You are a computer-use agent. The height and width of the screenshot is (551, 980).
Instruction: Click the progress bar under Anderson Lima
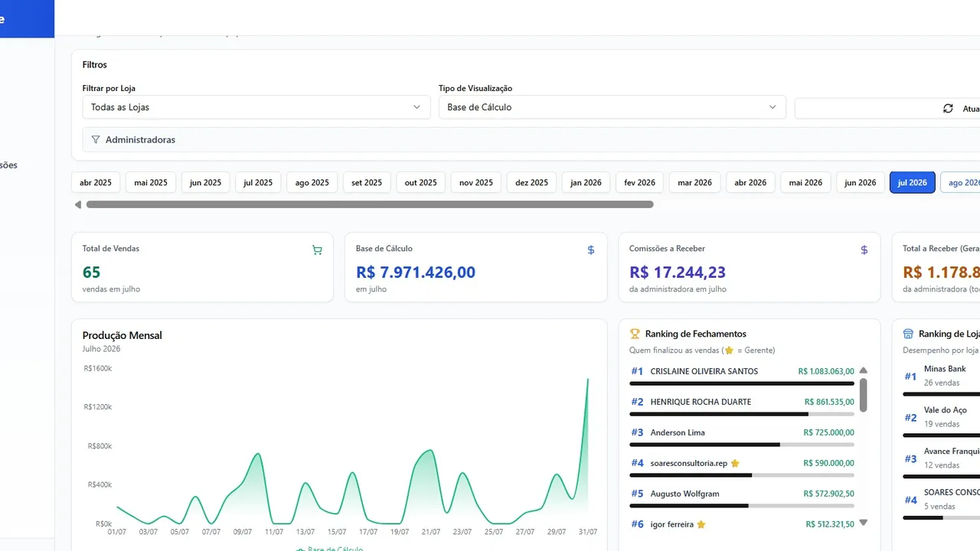(x=742, y=445)
